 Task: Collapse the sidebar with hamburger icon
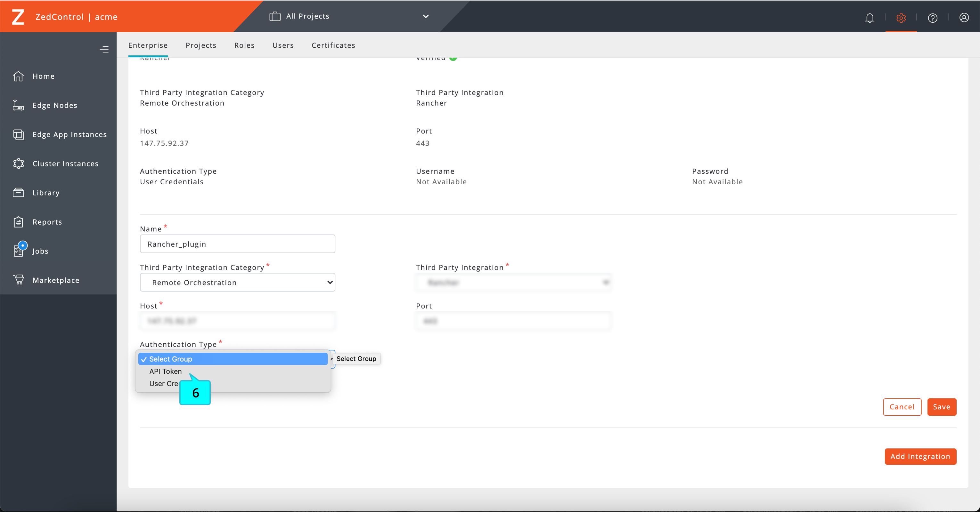(x=104, y=49)
